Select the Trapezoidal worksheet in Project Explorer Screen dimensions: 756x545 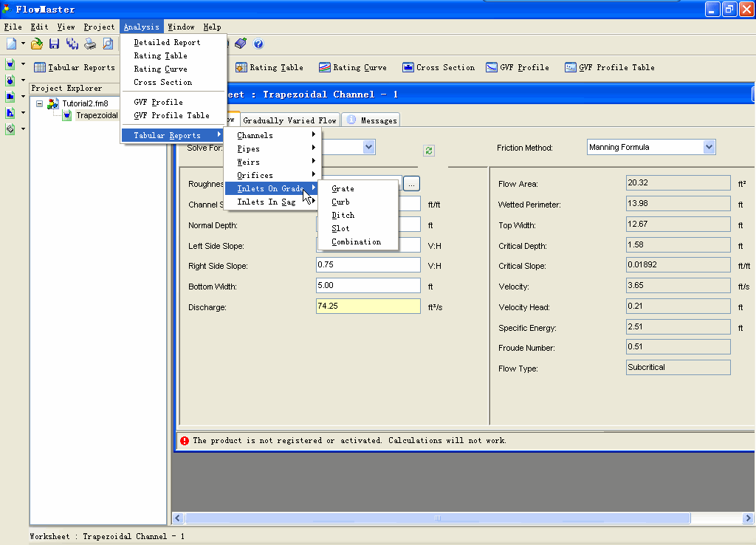[x=97, y=116]
